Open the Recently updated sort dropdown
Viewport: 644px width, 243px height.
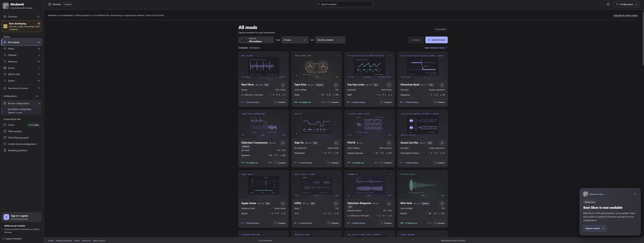pos(330,40)
